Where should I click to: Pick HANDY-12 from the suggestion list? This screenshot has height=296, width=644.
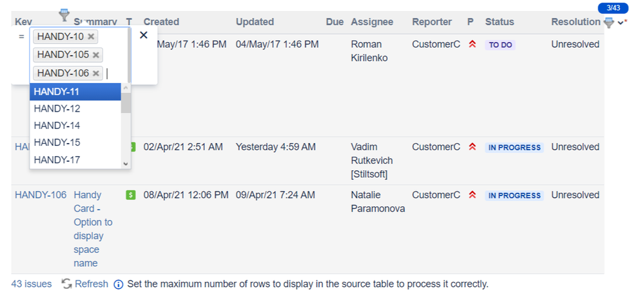point(75,108)
